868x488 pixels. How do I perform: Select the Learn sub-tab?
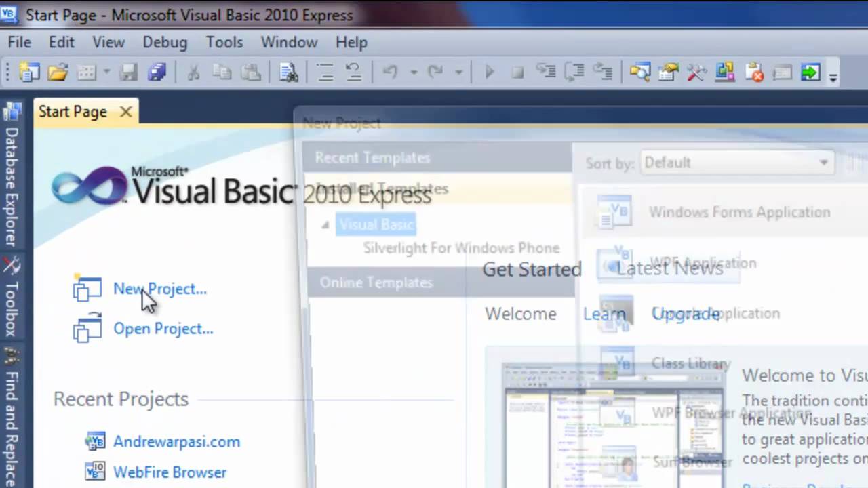[604, 314]
